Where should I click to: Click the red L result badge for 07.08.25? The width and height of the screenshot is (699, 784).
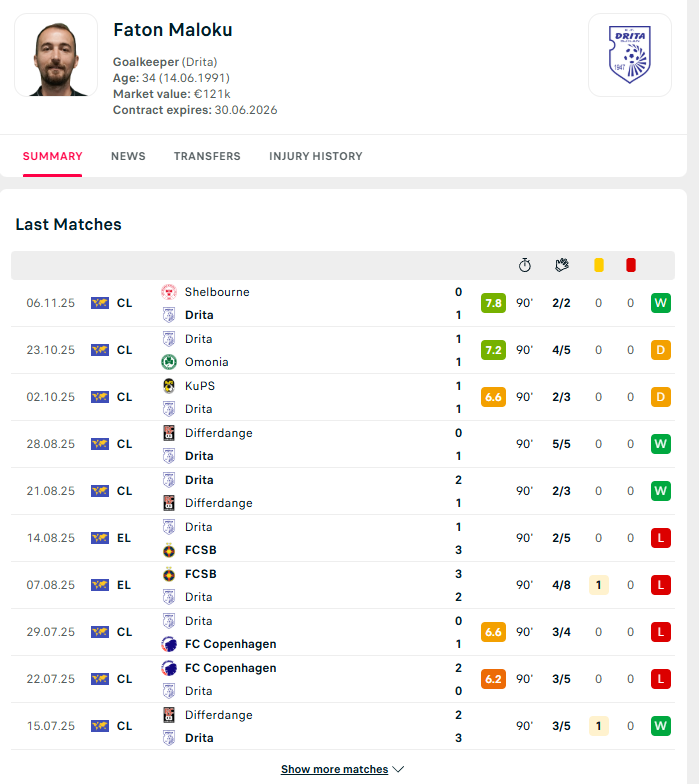click(660, 585)
